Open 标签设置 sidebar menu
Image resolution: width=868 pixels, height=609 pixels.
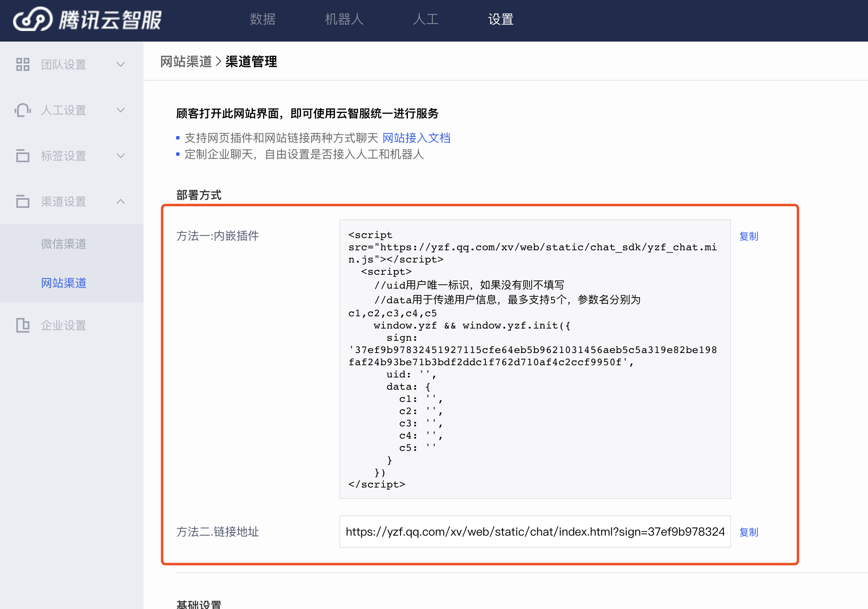72,156
